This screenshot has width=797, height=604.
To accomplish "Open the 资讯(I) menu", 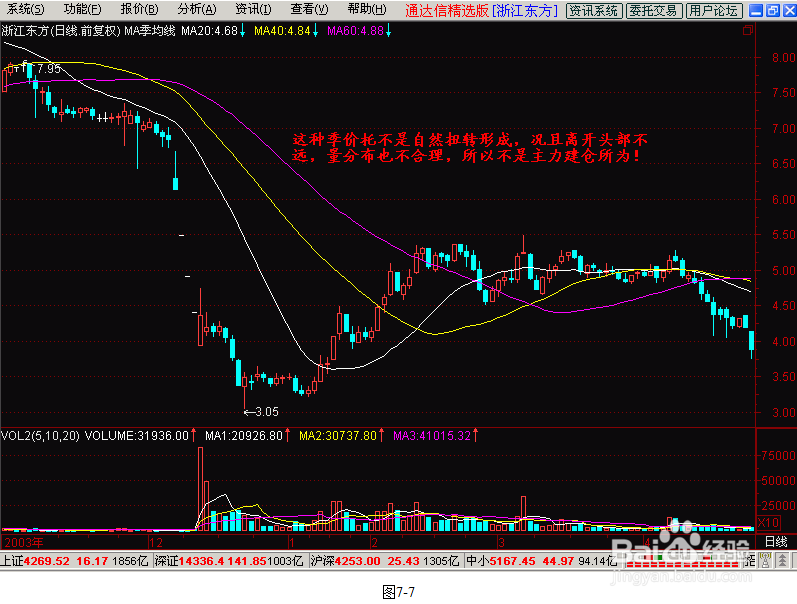I will [253, 10].
